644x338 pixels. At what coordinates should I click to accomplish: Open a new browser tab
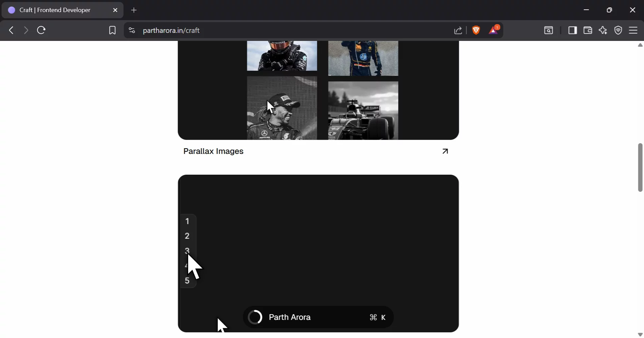tap(134, 10)
